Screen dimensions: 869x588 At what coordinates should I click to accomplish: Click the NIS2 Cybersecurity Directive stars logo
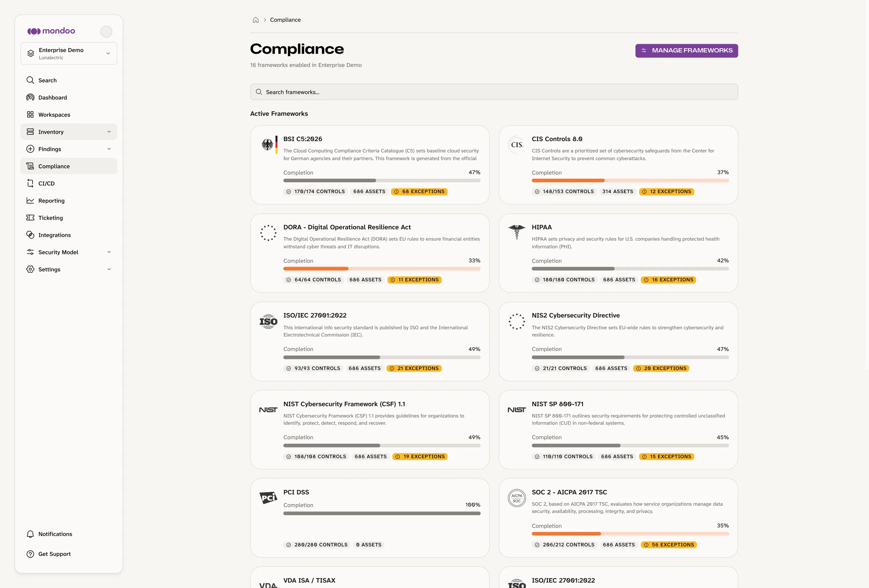tap(517, 321)
